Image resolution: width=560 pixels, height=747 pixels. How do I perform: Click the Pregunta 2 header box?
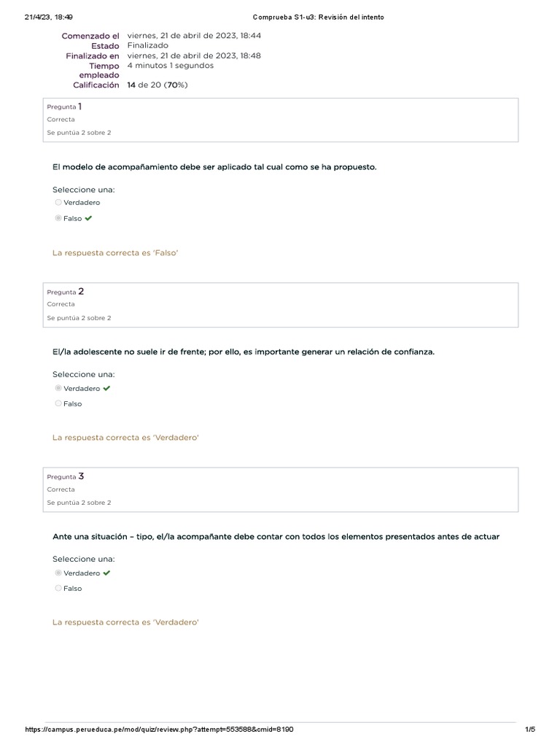281,304
